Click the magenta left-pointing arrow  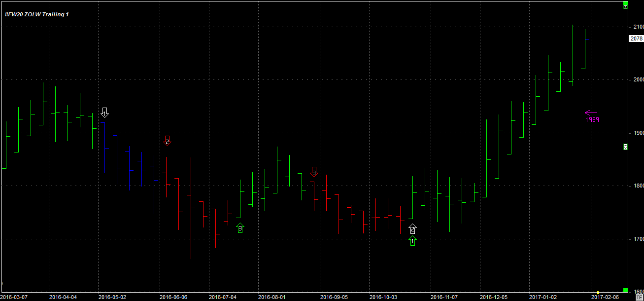click(x=590, y=113)
